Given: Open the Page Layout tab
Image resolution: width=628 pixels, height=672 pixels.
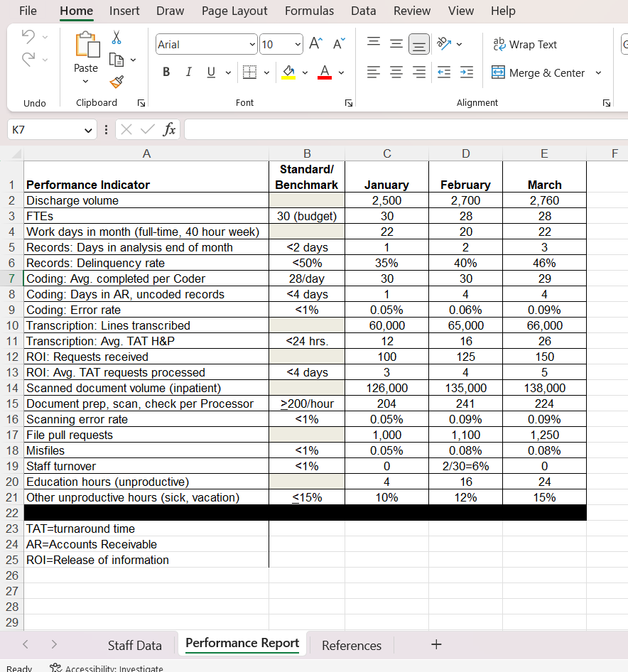Looking at the screenshot, I should [234, 11].
